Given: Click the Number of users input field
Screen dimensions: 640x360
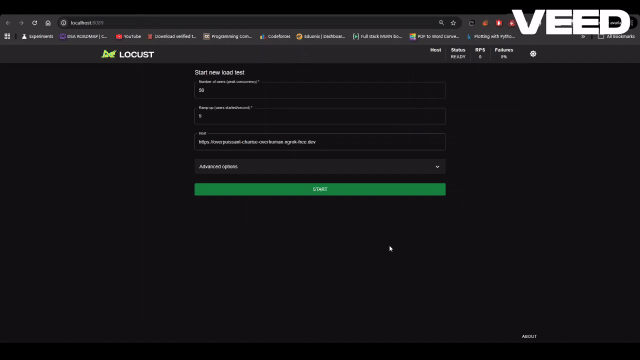Looking at the screenshot, I should tap(320, 90).
